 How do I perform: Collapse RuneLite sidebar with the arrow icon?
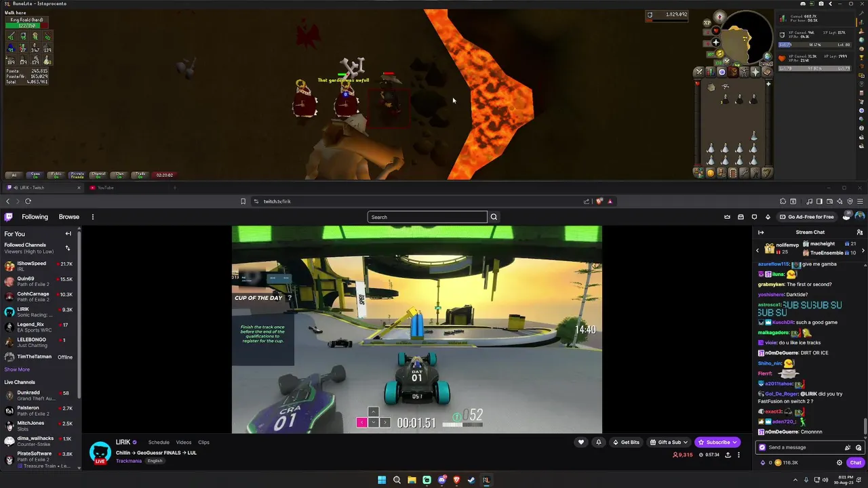(831, 3)
